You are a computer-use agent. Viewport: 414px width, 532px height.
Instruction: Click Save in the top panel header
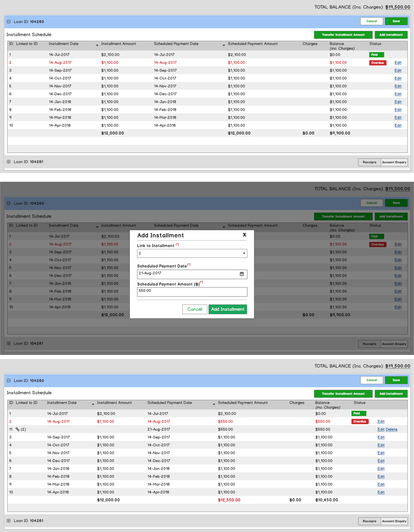pyautogui.click(x=396, y=21)
